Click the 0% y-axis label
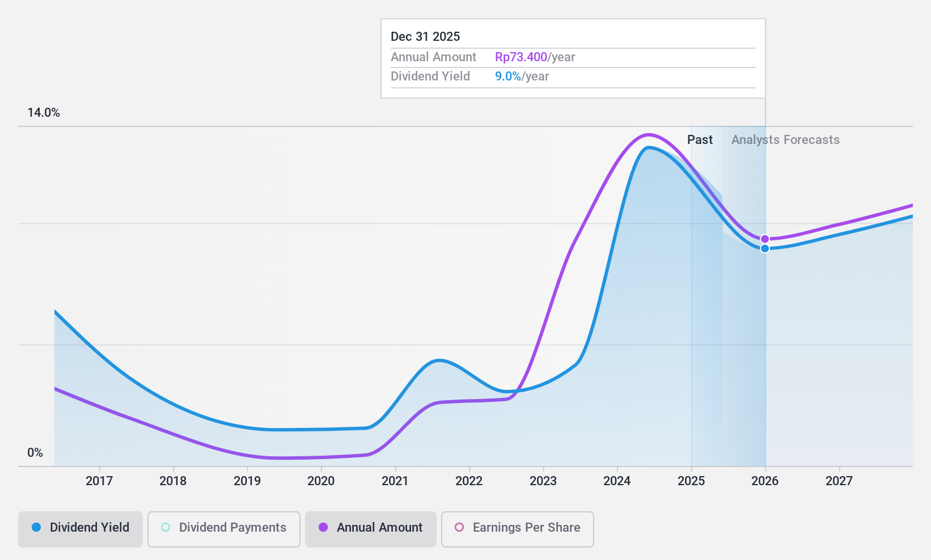931x560 pixels. point(35,453)
